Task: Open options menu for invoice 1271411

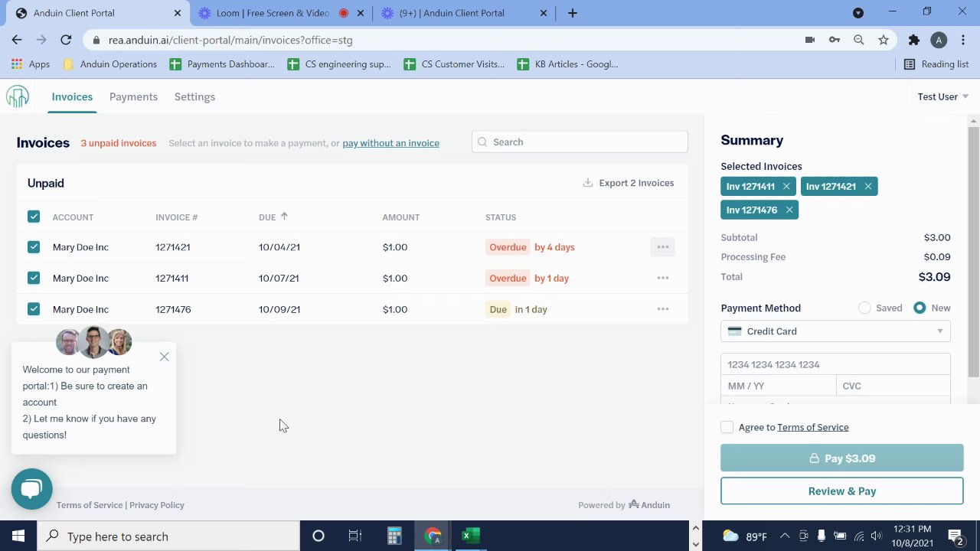Action: point(663,278)
